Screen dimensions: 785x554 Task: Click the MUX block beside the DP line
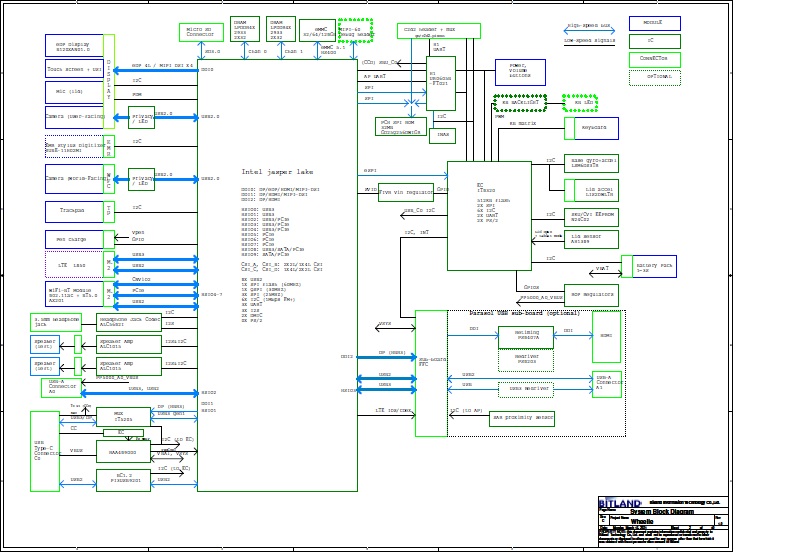click(x=123, y=417)
